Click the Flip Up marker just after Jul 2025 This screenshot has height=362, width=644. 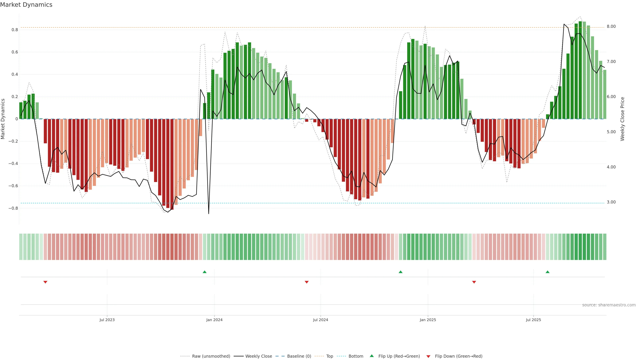(548, 272)
